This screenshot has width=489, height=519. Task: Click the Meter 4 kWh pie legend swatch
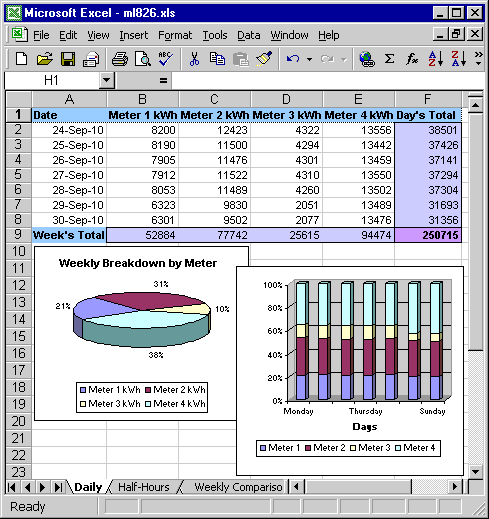tap(148, 404)
